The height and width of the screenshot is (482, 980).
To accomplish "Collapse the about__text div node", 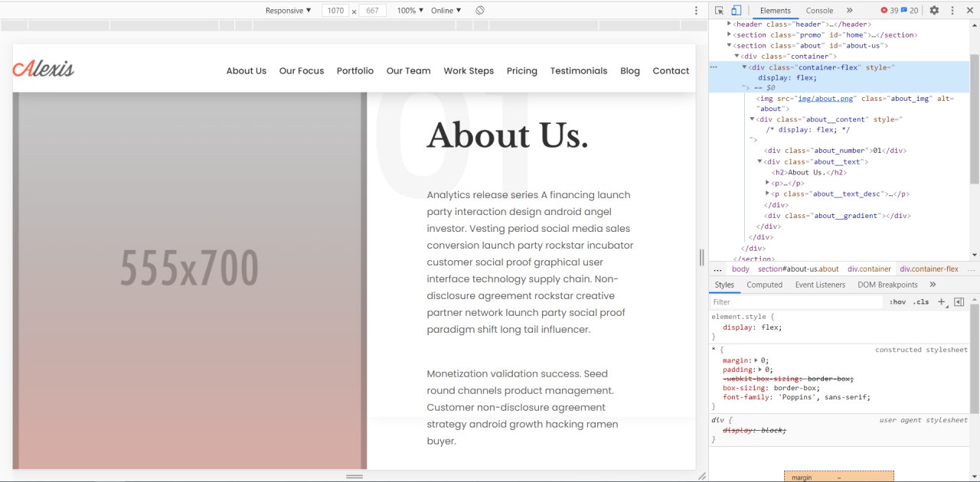I will (x=760, y=162).
